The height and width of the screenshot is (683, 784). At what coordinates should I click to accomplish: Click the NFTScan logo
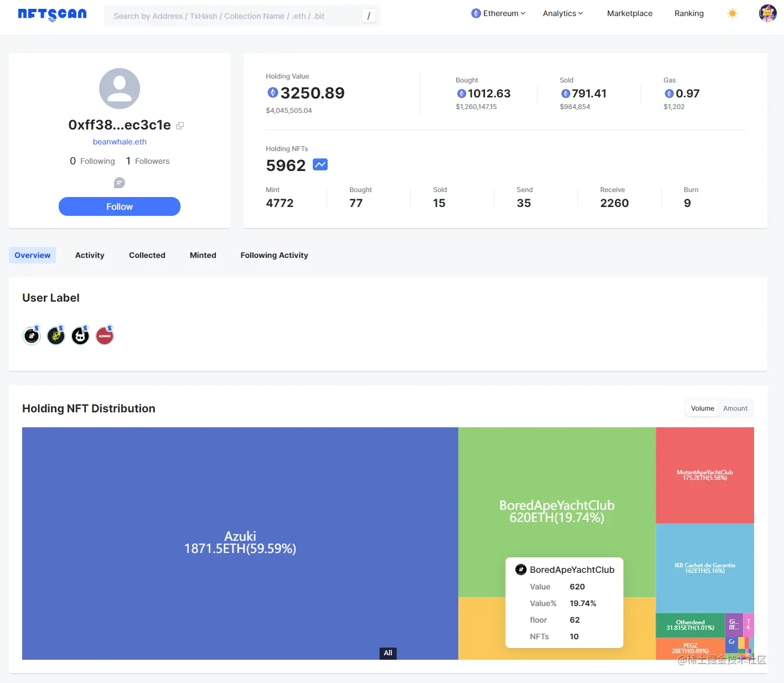(x=52, y=14)
